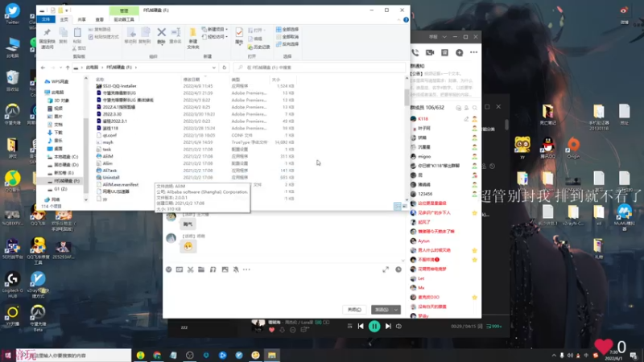Click the more options dots in QQ toolbar
Screen dimensions: 644x362
[246, 269]
